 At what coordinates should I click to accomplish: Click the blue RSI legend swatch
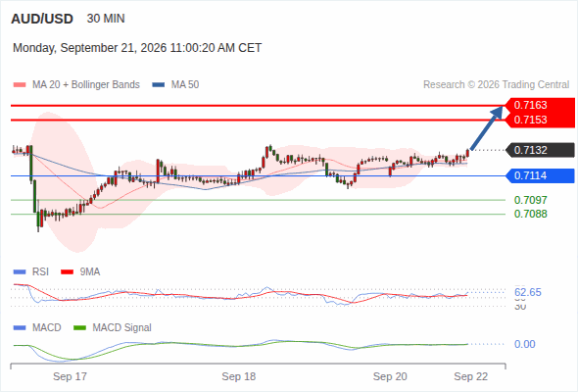tap(20, 272)
